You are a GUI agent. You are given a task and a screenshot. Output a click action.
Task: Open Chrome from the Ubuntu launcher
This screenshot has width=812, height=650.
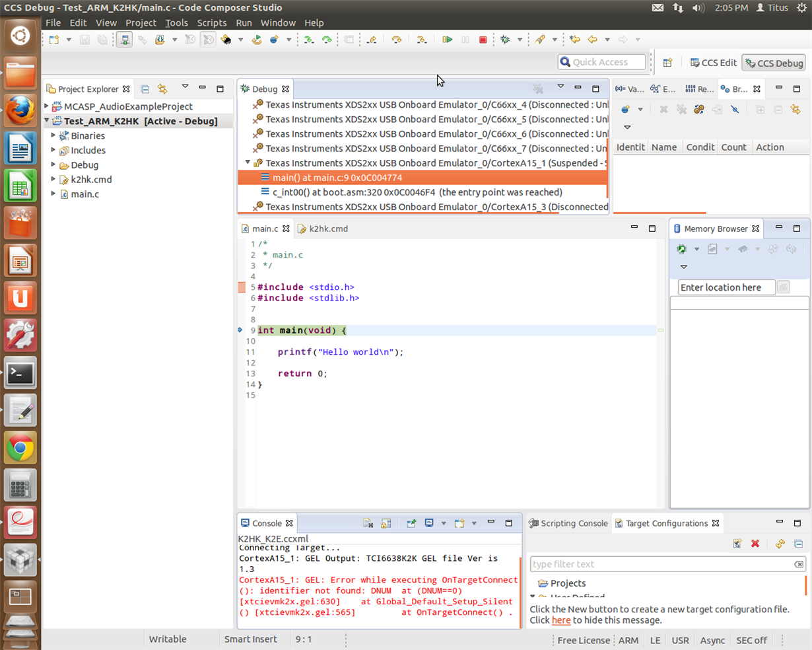pyautogui.click(x=20, y=449)
